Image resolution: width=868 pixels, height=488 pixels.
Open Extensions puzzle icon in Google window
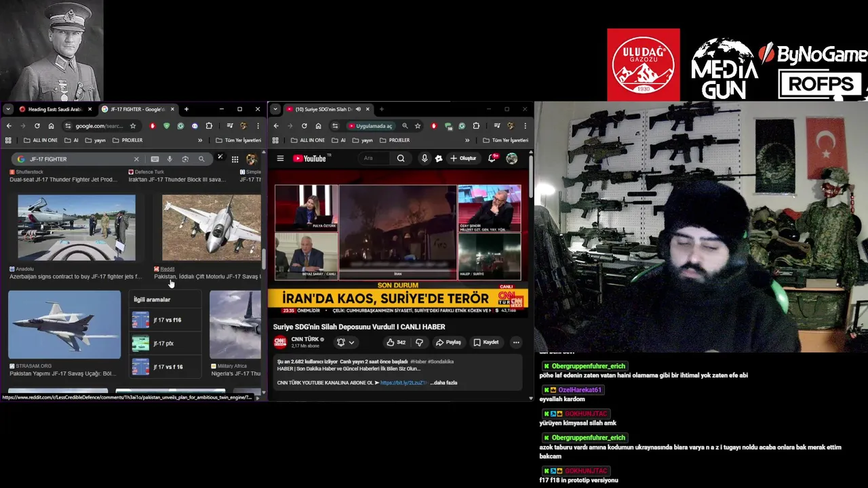[209, 126]
